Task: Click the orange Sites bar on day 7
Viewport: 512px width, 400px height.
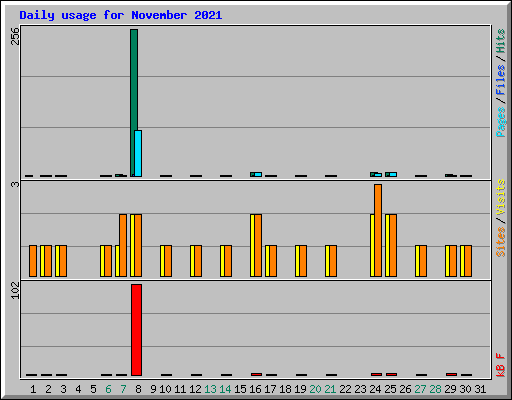Action: coord(123,246)
